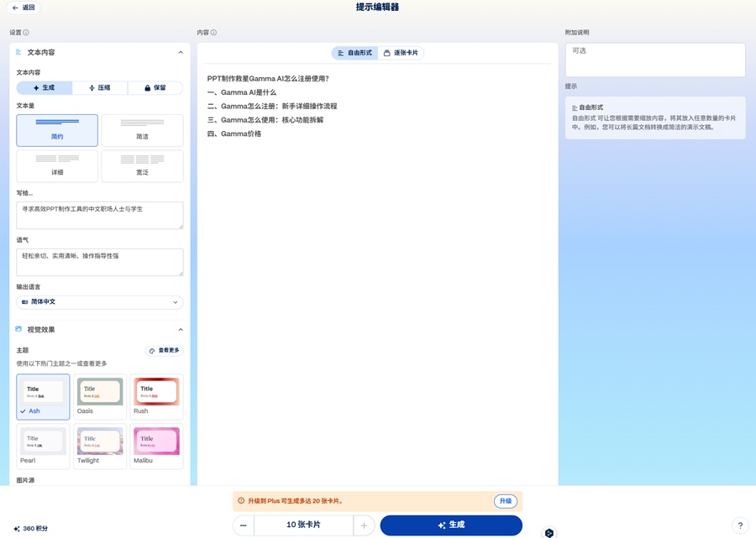The height and width of the screenshot is (538, 756).
Task: Collapse the 文本内容 section
Action: click(180, 51)
